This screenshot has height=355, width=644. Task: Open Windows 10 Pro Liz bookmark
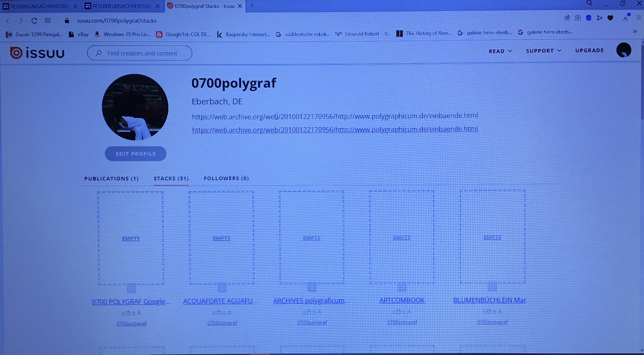click(123, 34)
